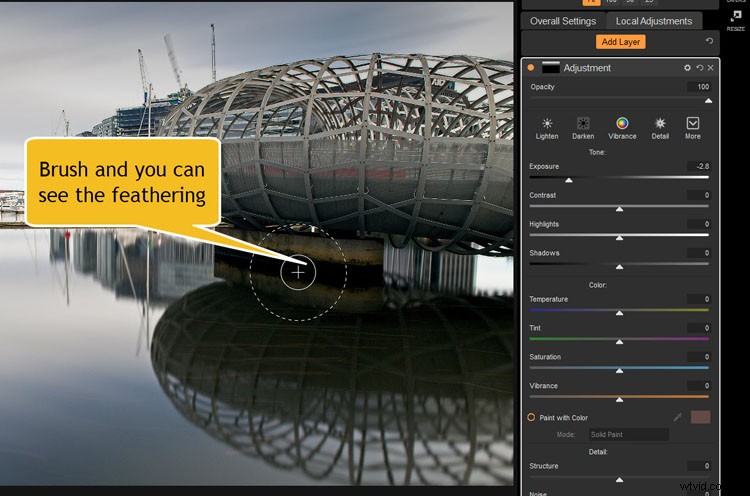Image resolution: width=750 pixels, height=496 pixels.
Task: Edit the Opacity value field
Action: point(699,87)
